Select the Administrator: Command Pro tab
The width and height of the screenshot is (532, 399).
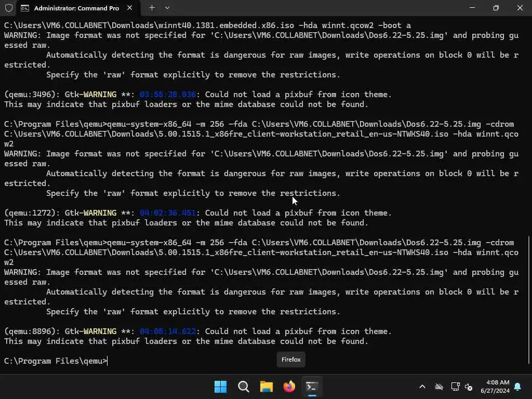click(x=77, y=8)
